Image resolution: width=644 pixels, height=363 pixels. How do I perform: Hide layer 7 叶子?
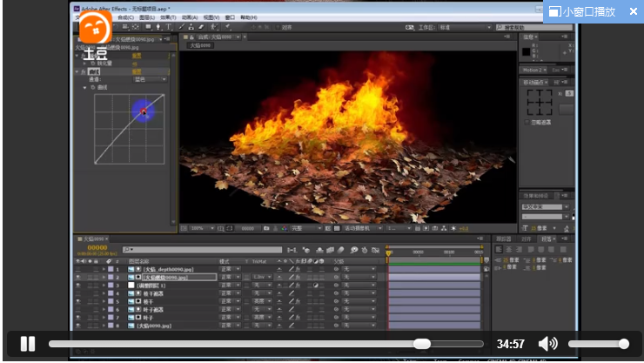(78, 317)
